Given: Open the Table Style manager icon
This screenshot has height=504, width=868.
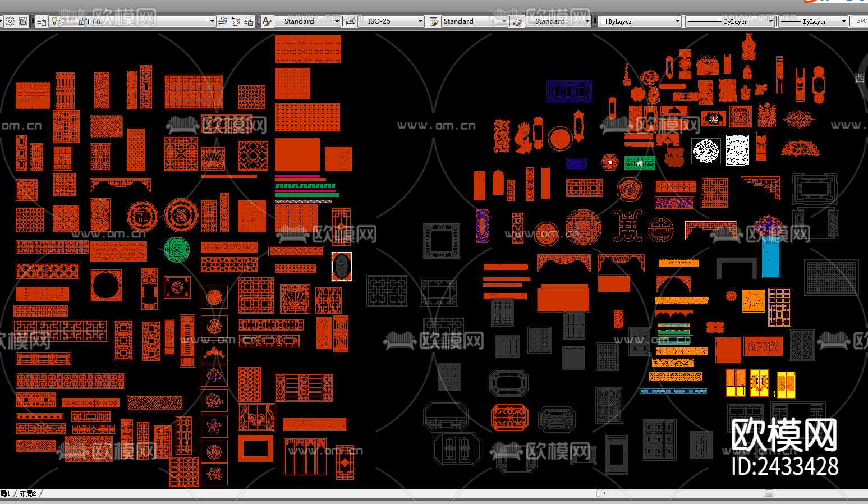Looking at the screenshot, I should (x=434, y=21).
